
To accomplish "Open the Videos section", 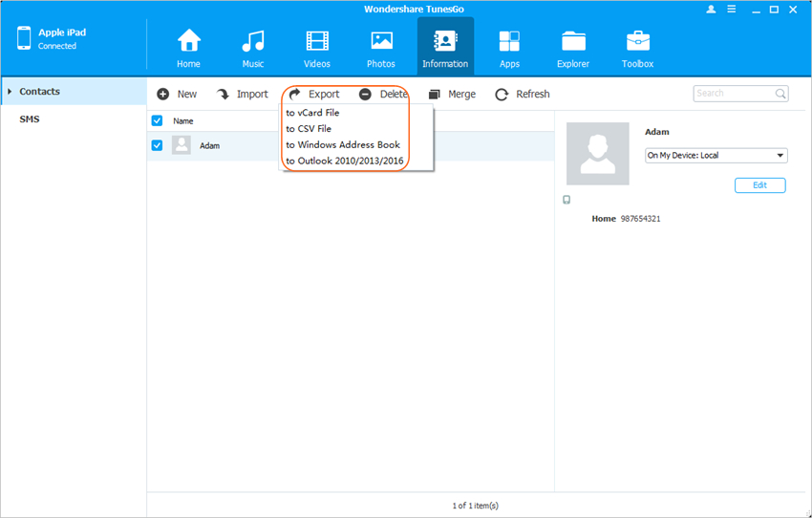I will coord(317,42).
